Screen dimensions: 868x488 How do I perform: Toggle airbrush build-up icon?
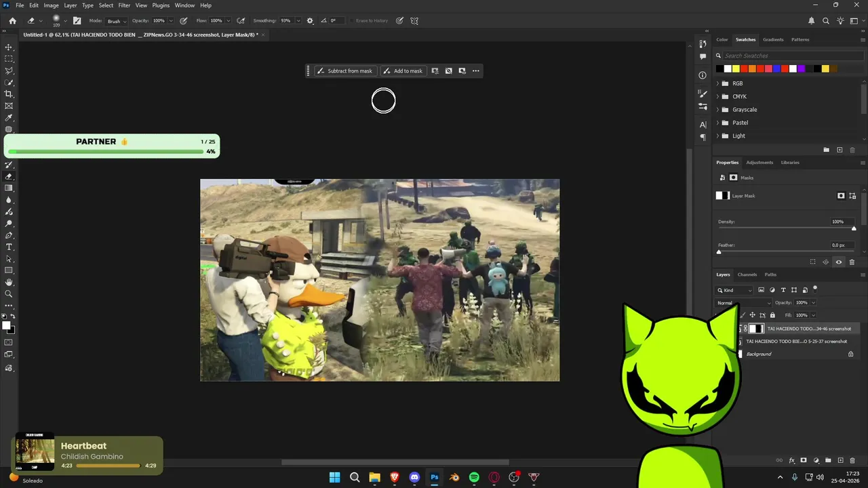[x=241, y=20]
